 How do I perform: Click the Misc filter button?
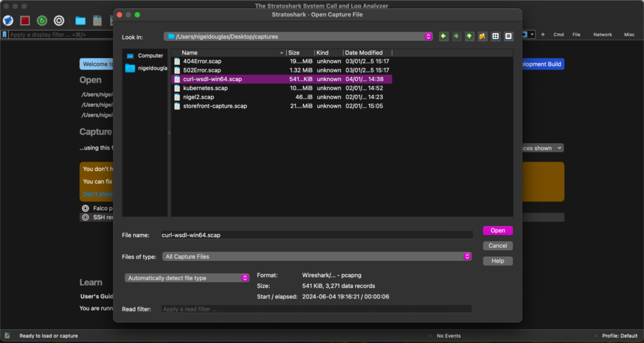pos(629,35)
